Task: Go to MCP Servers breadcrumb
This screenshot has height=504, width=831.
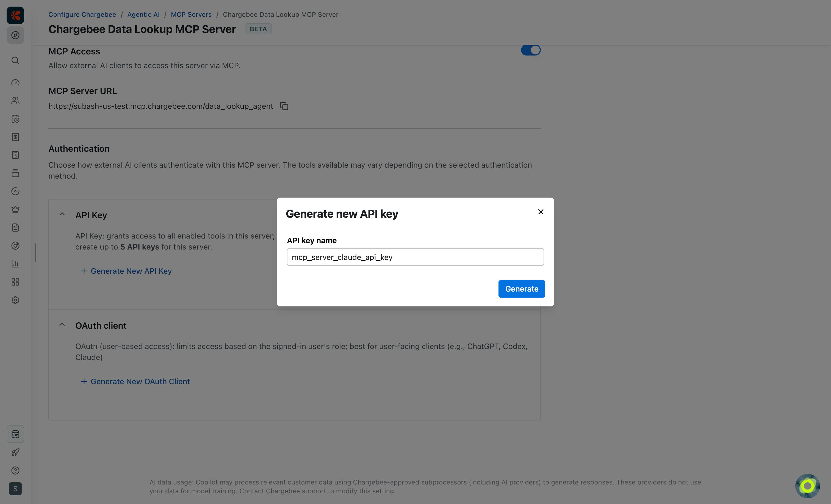Action: click(191, 15)
